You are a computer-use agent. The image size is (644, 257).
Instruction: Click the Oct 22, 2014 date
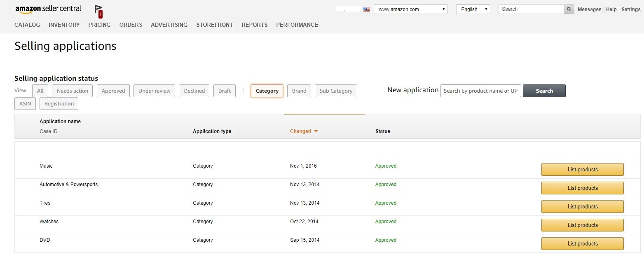(304, 222)
